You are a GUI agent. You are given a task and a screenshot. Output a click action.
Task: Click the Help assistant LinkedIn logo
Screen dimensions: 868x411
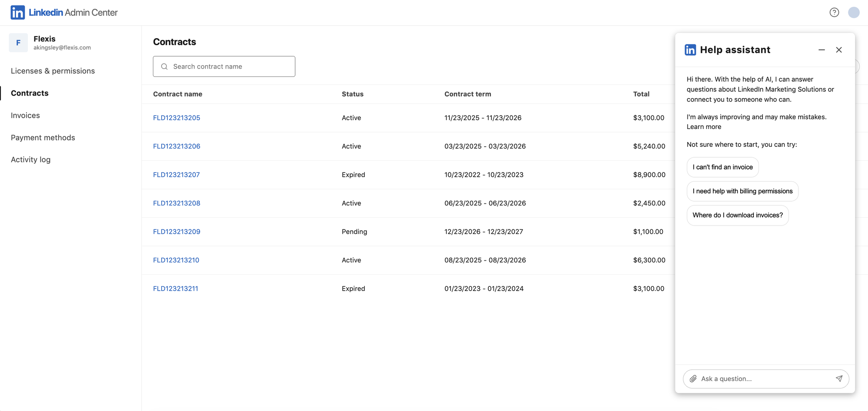click(690, 50)
